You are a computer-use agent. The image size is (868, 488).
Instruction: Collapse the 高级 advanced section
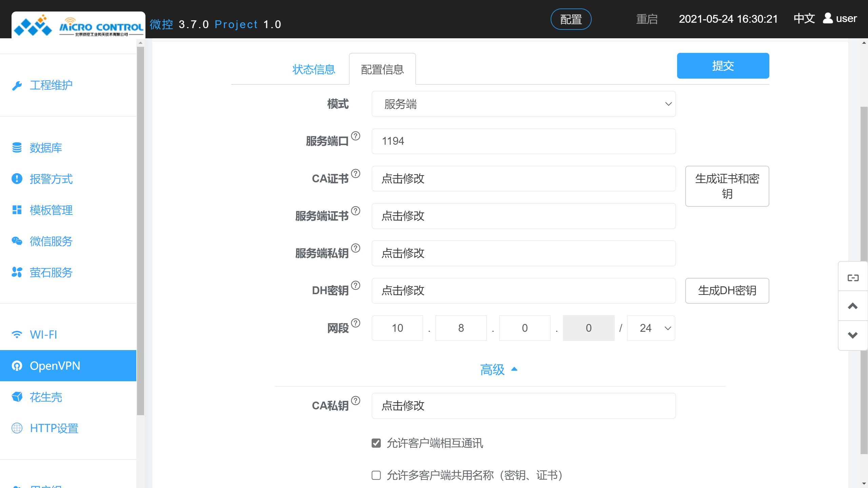tap(499, 369)
